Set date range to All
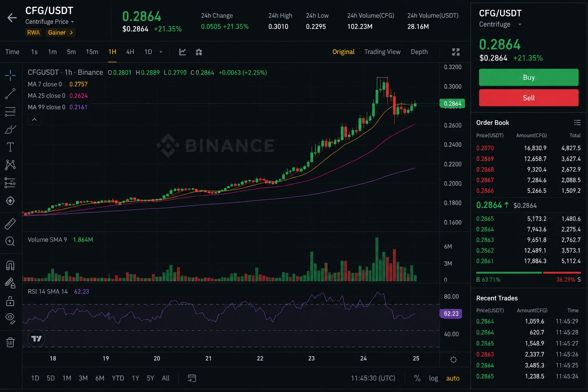The width and height of the screenshot is (588, 392). click(165, 378)
